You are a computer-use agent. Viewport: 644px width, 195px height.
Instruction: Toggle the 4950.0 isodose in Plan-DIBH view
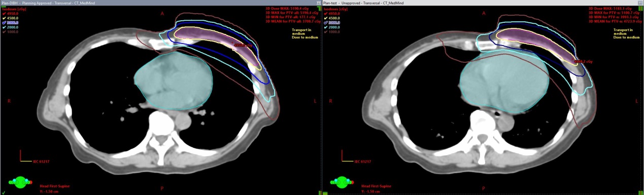[11, 14]
